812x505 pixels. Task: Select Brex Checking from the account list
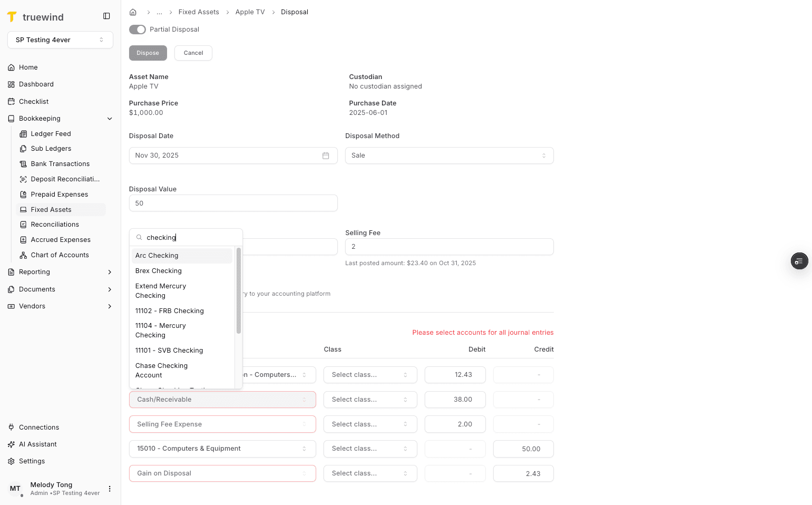coord(158,270)
